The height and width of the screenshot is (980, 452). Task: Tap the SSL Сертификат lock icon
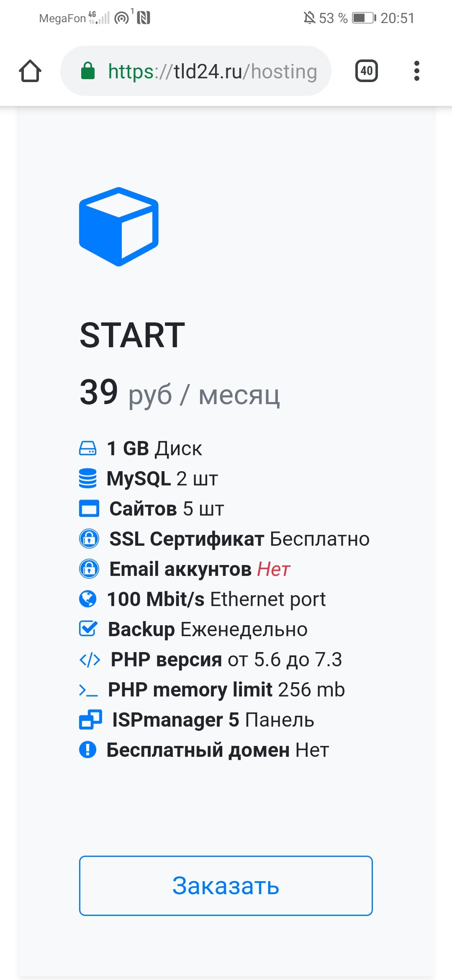click(x=89, y=539)
